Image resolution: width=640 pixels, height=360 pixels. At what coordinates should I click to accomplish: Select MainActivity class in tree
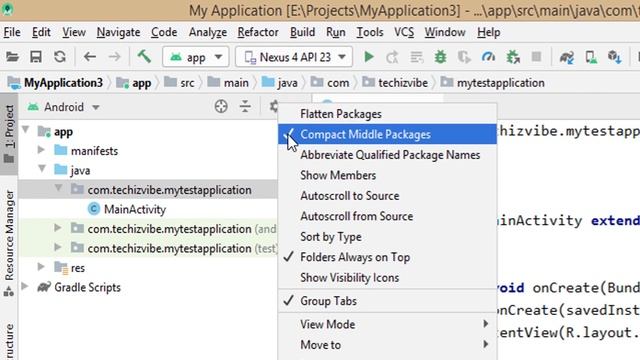pyautogui.click(x=135, y=209)
